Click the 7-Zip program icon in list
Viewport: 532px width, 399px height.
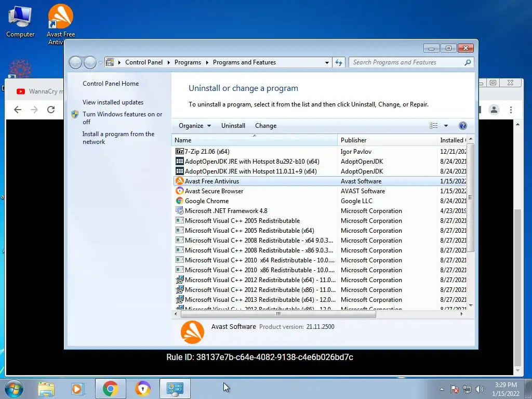179,151
